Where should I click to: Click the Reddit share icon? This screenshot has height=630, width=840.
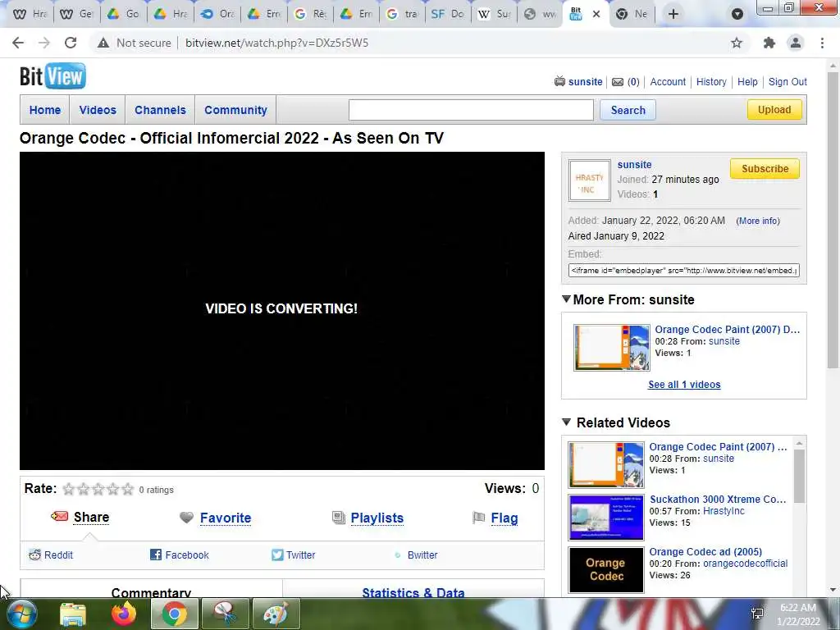tap(34, 555)
